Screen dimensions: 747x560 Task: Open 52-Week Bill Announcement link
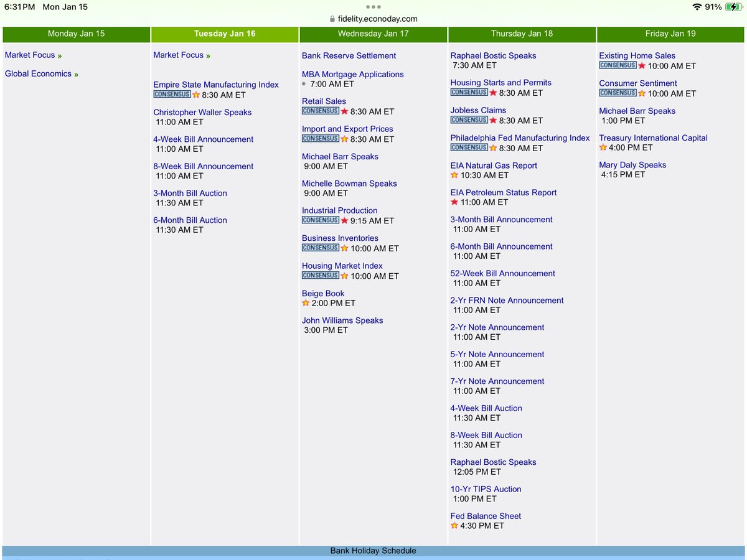[503, 273]
